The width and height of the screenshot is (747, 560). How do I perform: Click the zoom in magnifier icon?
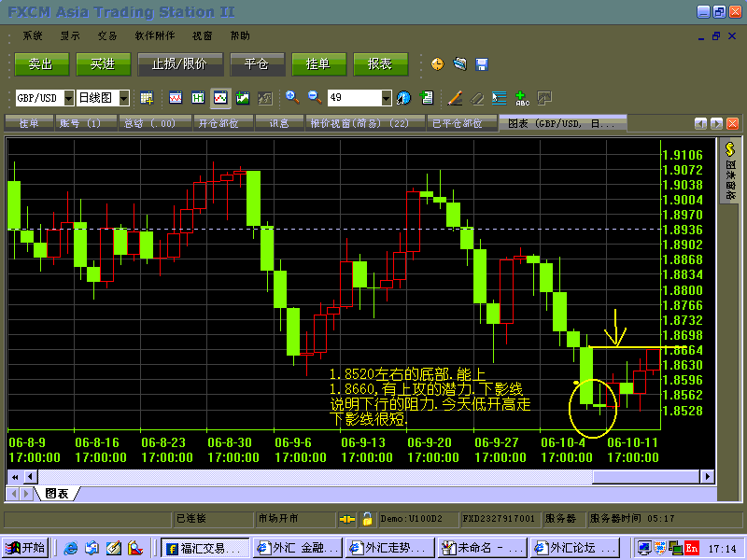[292, 97]
